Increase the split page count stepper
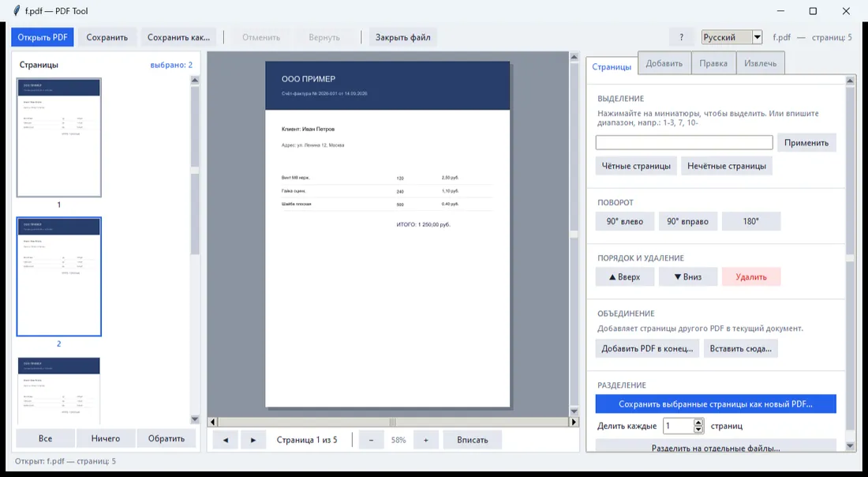The image size is (868, 477). coord(698,423)
